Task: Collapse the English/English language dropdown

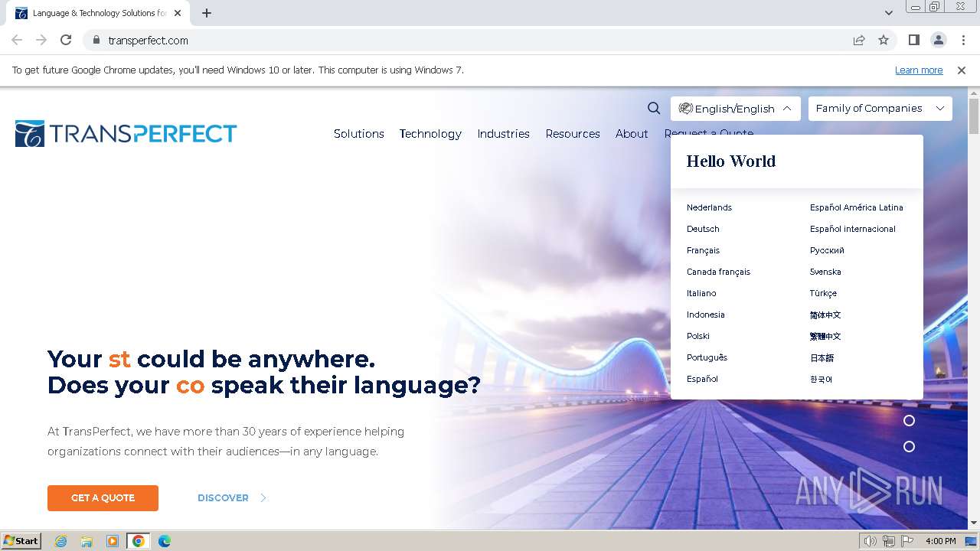Action: coord(736,109)
